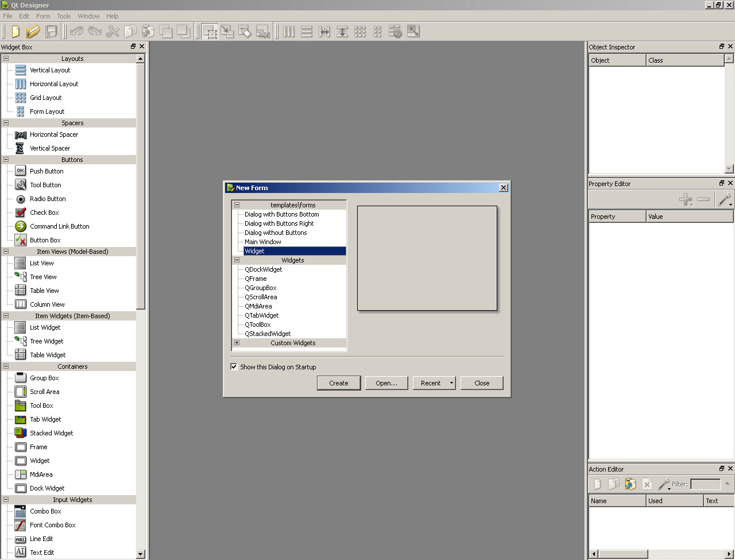This screenshot has width=735, height=560.
Task: Collapse Item Views (Model-Based) category
Action: pyautogui.click(x=6, y=251)
